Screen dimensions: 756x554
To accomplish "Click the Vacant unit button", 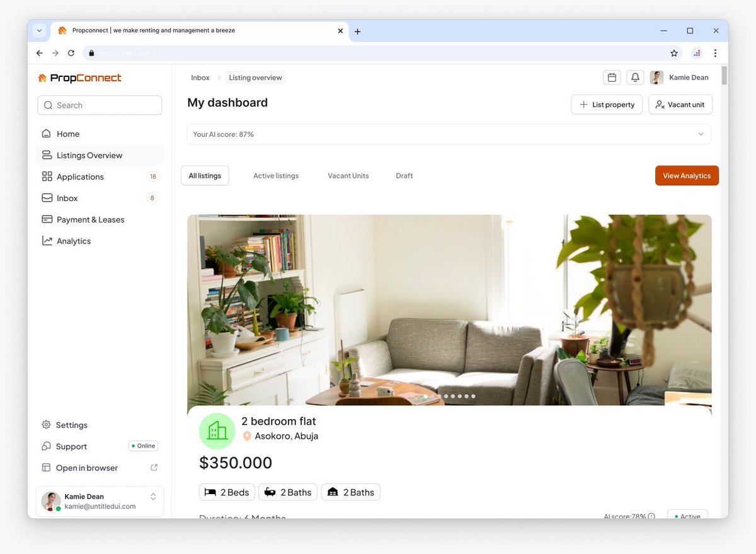I will pyautogui.click(x=680, y=105).
